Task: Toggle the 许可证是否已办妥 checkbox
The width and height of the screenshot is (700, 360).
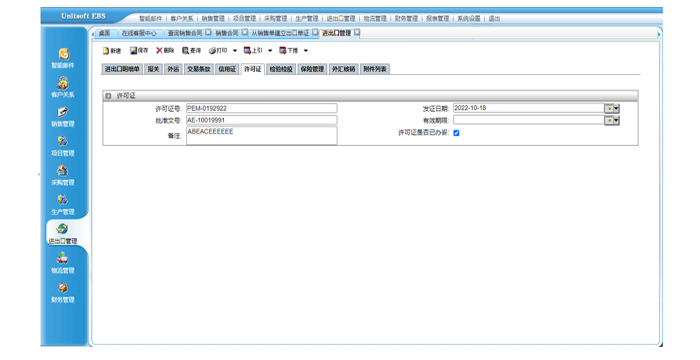Action: 456,133
